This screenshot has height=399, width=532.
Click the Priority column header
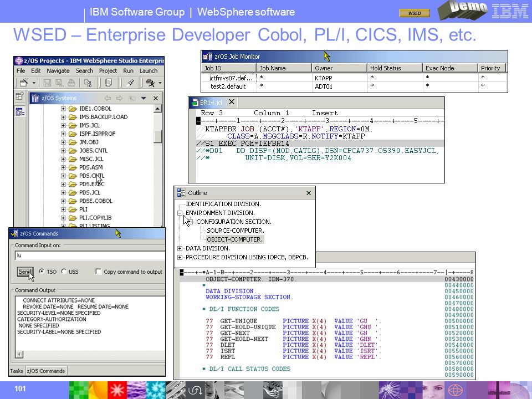[492, 68]
